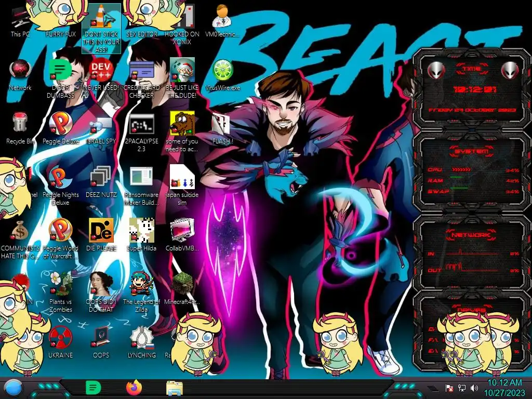
Task: Open File Explorer from the taskbar
Action: [175, 389]
